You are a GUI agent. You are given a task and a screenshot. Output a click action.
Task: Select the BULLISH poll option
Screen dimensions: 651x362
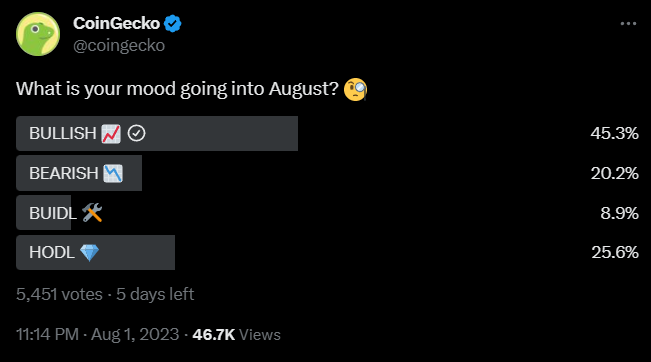327,133
